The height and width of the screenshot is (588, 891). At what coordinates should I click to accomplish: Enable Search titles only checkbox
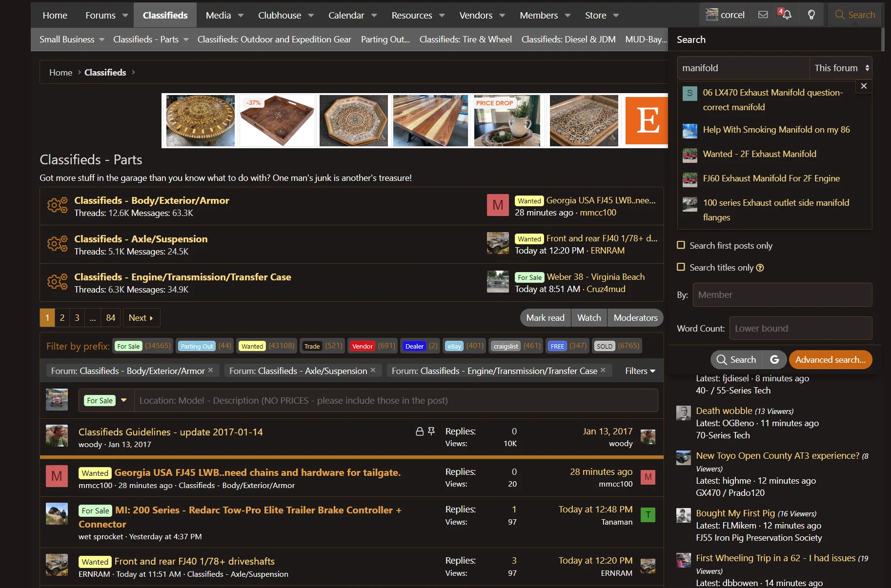(x=681, y=267)
